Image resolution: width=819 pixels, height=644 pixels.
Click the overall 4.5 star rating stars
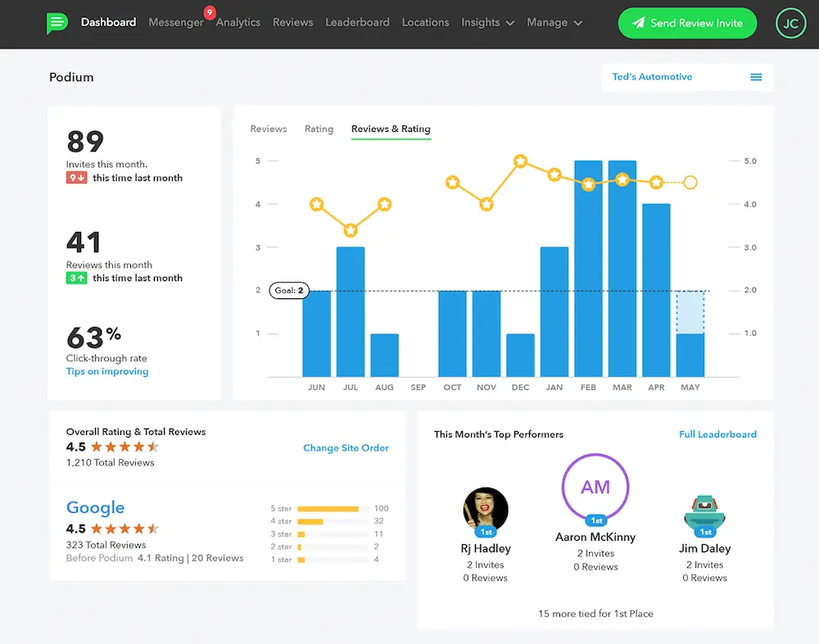(x=124, y=447)
